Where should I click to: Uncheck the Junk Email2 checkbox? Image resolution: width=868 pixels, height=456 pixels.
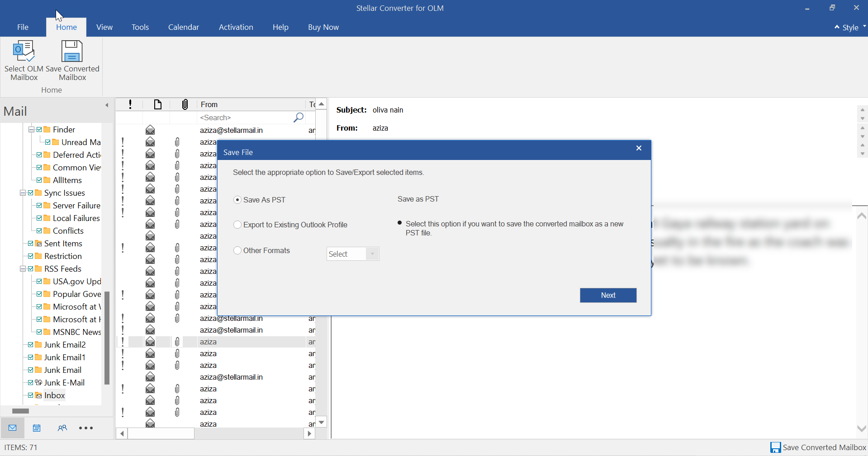(31, 345)
